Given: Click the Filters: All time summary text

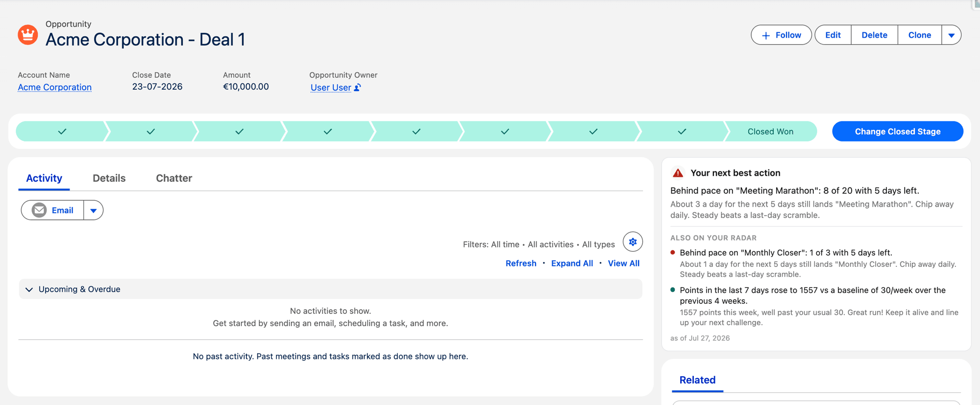Looking at the screenshot, I should point(539,244).
